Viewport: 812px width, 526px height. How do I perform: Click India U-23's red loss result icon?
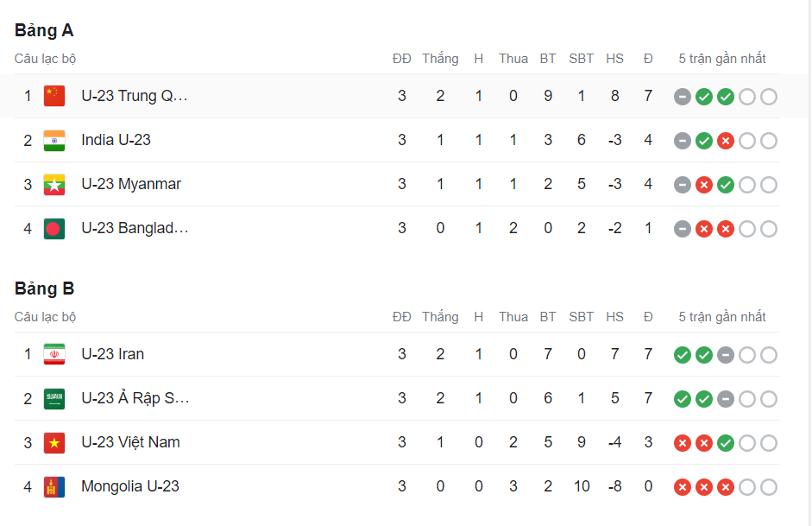pyautogui.click(x=726, y=141)
